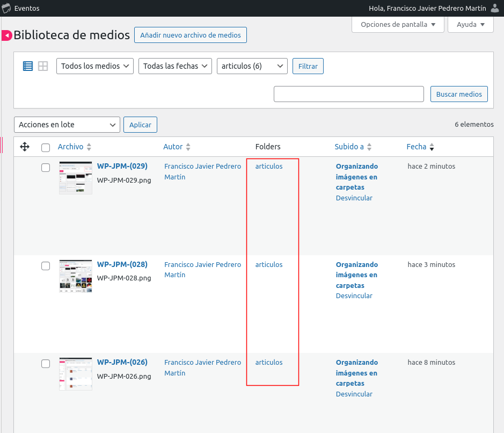Switch to grid view icon
This screenshot has width=504, height=433.
[x=43, y=66]
